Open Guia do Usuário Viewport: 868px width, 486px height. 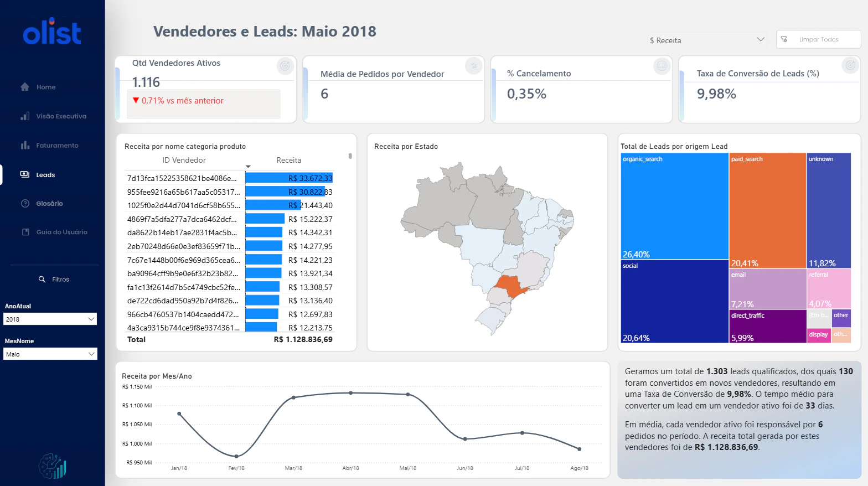(x=61, y=232)
